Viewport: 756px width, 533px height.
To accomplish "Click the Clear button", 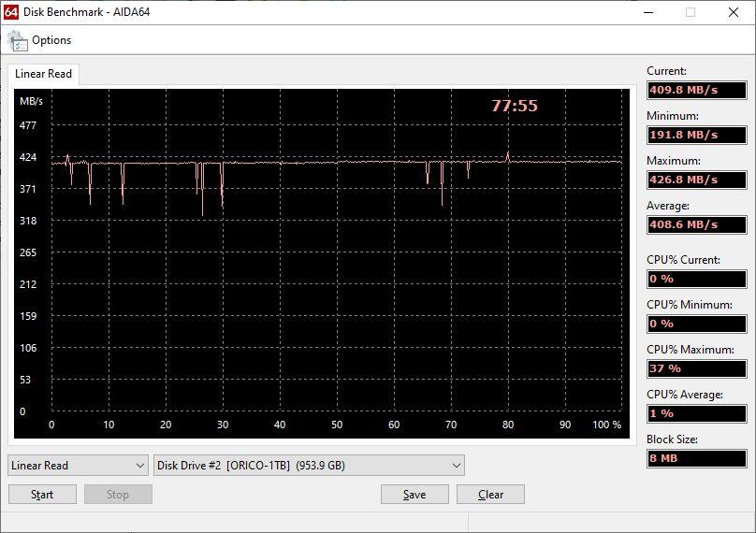I will (x=490, y=495).
